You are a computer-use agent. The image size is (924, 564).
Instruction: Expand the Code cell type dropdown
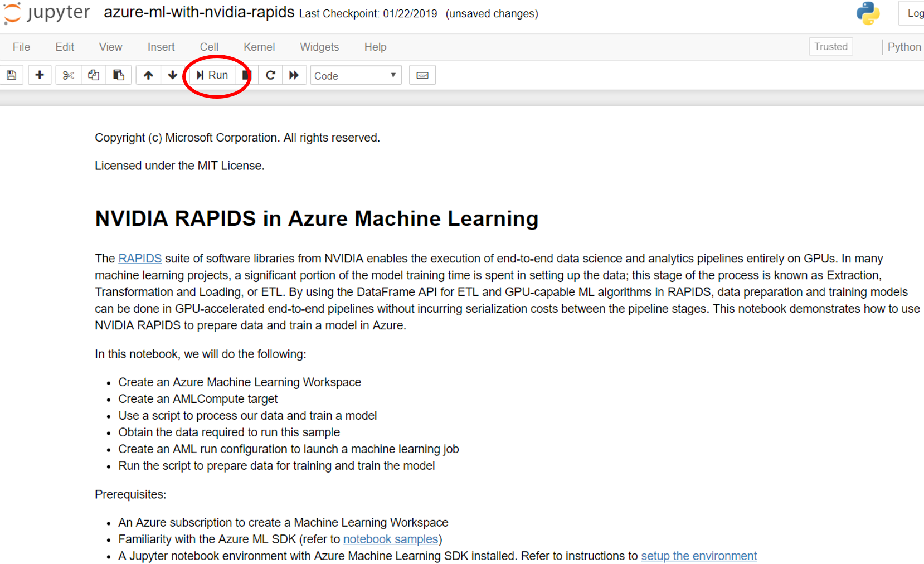coord(355,75)
